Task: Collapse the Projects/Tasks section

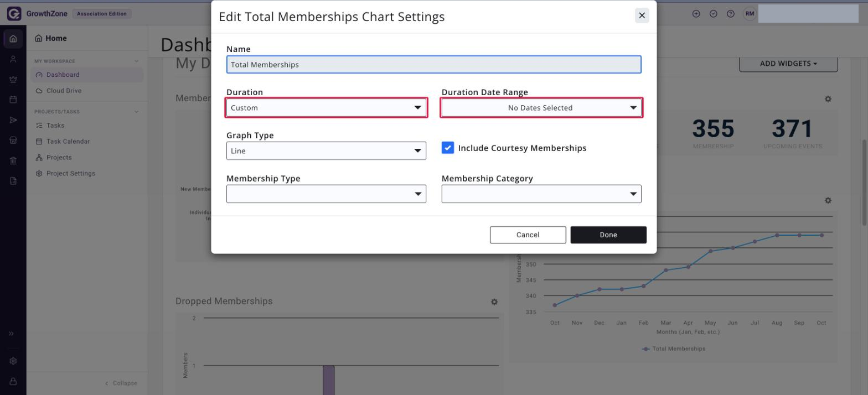Action: (x=137, y=112)
